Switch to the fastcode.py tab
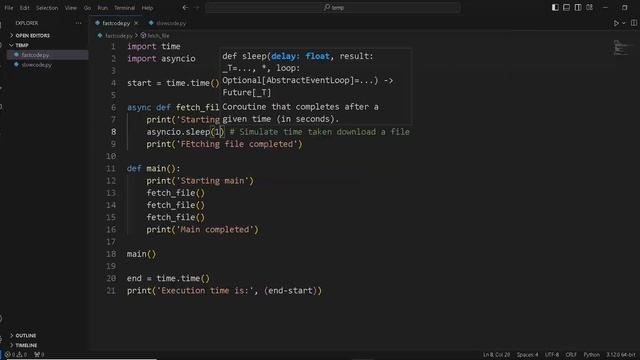Image resolution: width=640 pixels, height=360 pixels. coord(116,23)
